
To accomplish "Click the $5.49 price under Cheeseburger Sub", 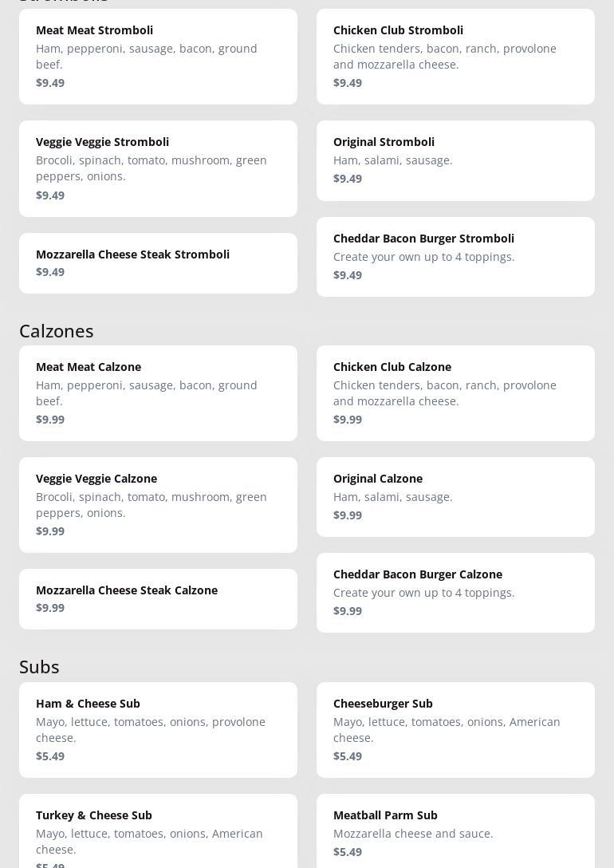I will coord(348,756).
